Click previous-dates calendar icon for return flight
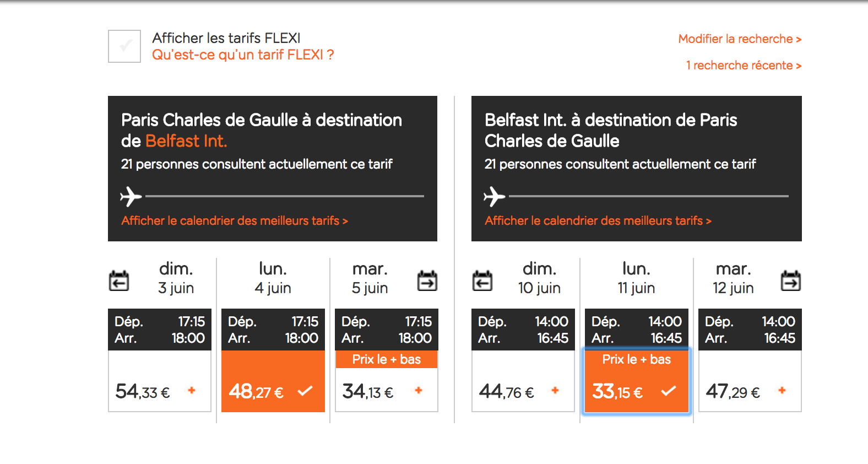This screenshot has height=464, width=868. (482, 280)
